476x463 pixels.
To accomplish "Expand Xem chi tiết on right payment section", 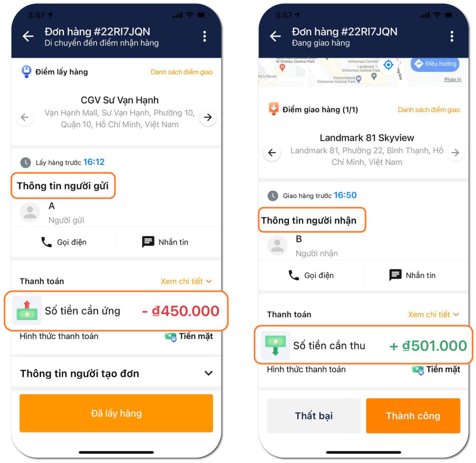I will pos(433,315).
